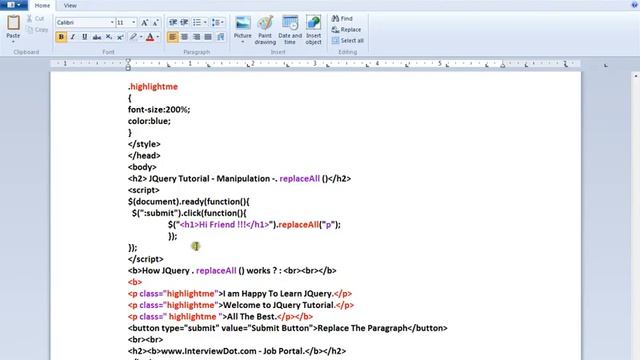Viewport: 640px width, 360px height.
Task: Click on red 'replaceAll' in script line
Action: coord(298,224)
